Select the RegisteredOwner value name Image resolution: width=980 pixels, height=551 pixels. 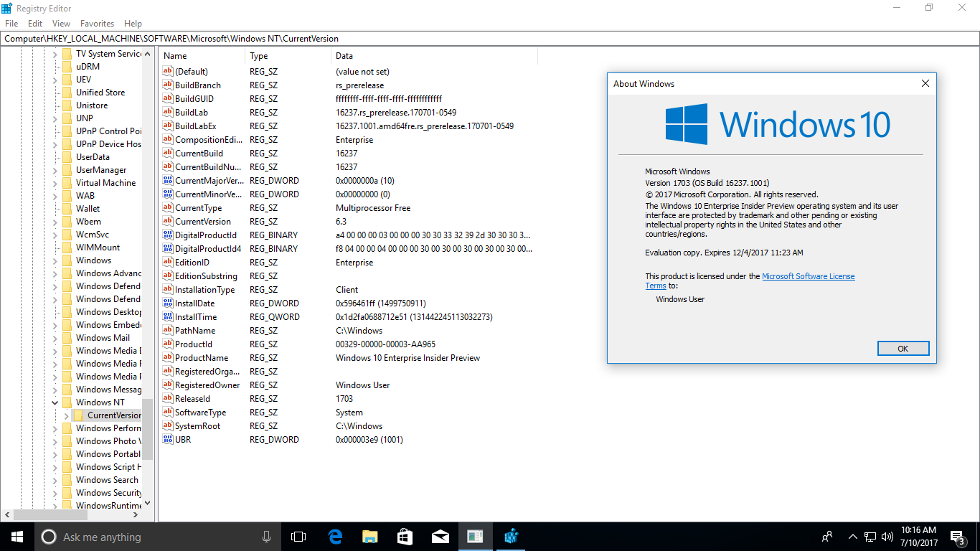click(207, 385)
